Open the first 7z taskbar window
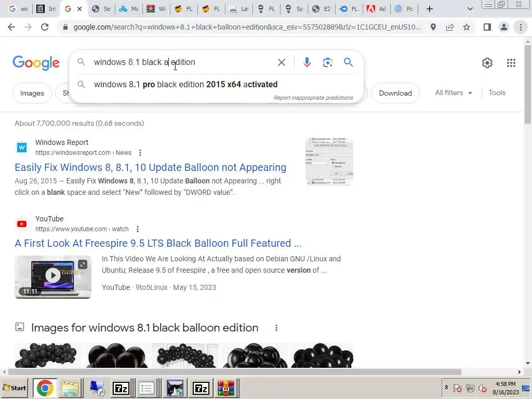The image size is (532, 399). [121, 388]
